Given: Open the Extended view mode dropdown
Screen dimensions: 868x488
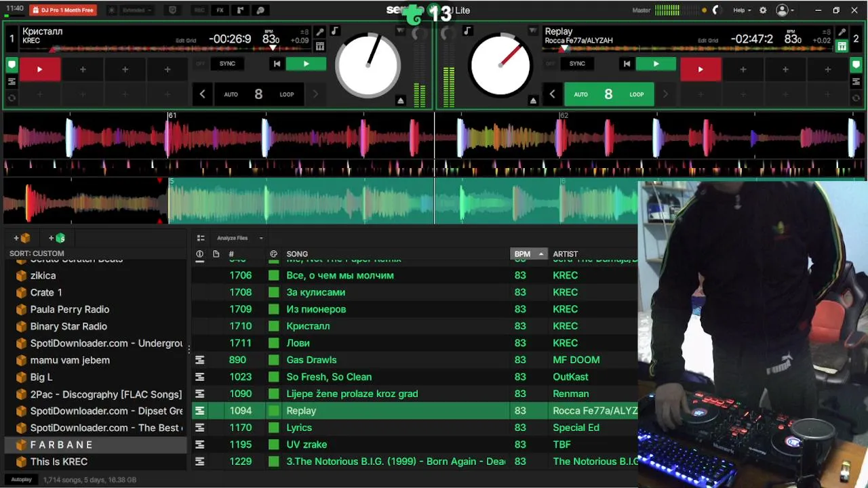Looking at the screenshot, I should (x=137, y=10).
